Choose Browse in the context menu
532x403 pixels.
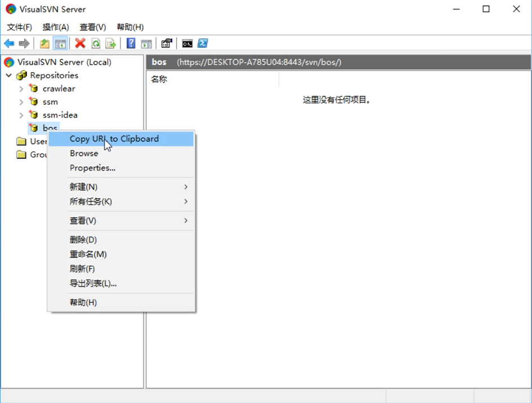point(121,153)
